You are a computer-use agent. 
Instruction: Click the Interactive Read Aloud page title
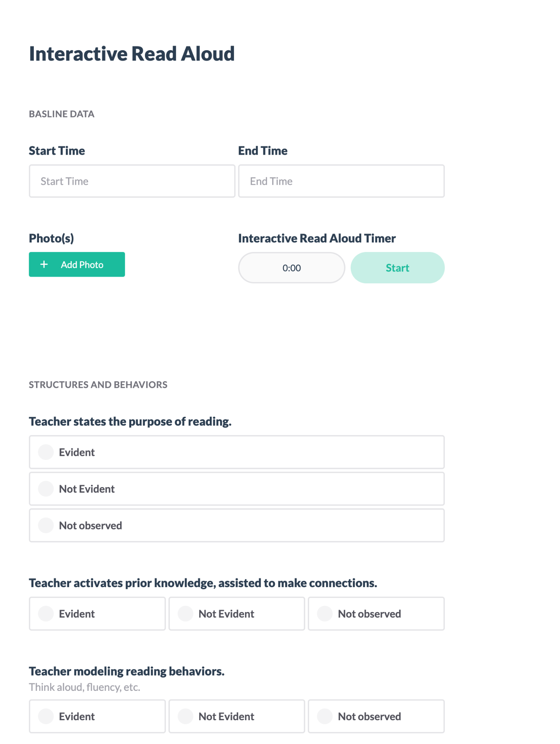click(x=132, y=54)
